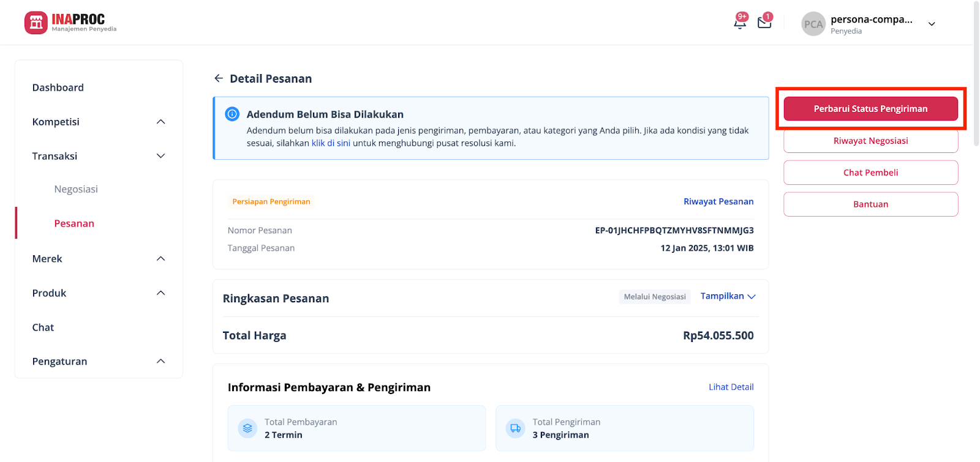Go back using the Detail Pesanan arrow

pos(219,78)
